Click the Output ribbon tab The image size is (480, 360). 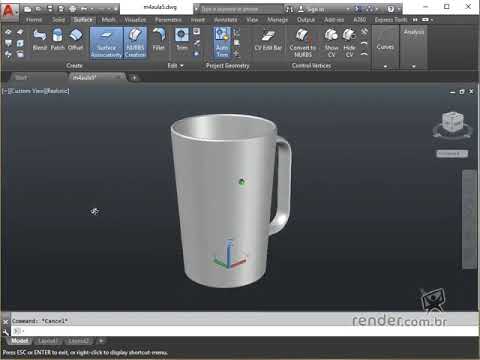[306, 20]
